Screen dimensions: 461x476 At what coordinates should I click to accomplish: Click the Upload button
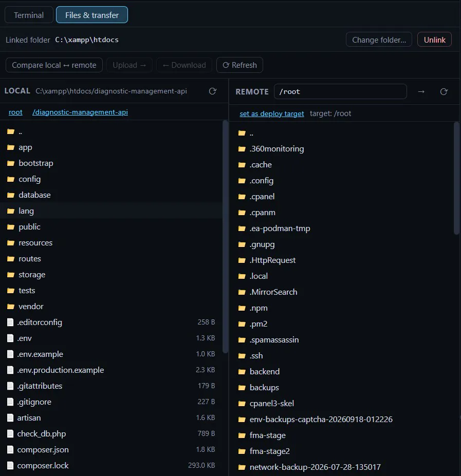130,65
